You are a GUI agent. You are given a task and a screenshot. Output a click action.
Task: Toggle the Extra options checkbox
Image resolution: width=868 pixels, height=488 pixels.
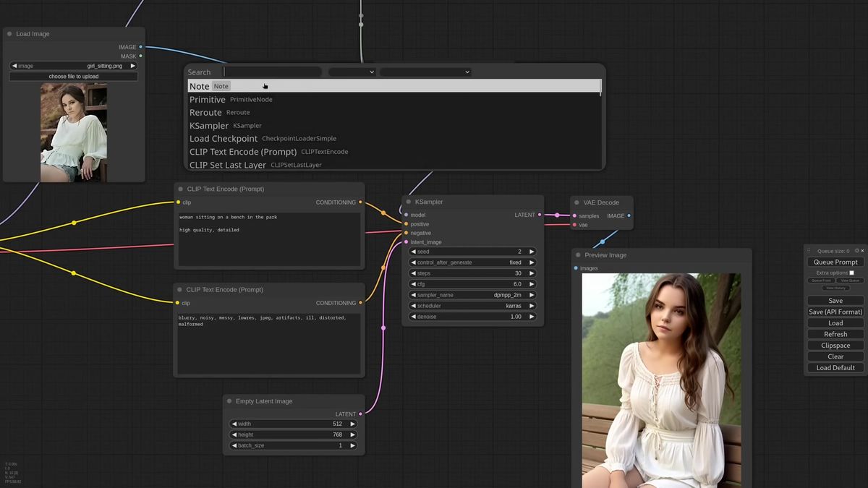pyautogui.click(x=851, y=273)
